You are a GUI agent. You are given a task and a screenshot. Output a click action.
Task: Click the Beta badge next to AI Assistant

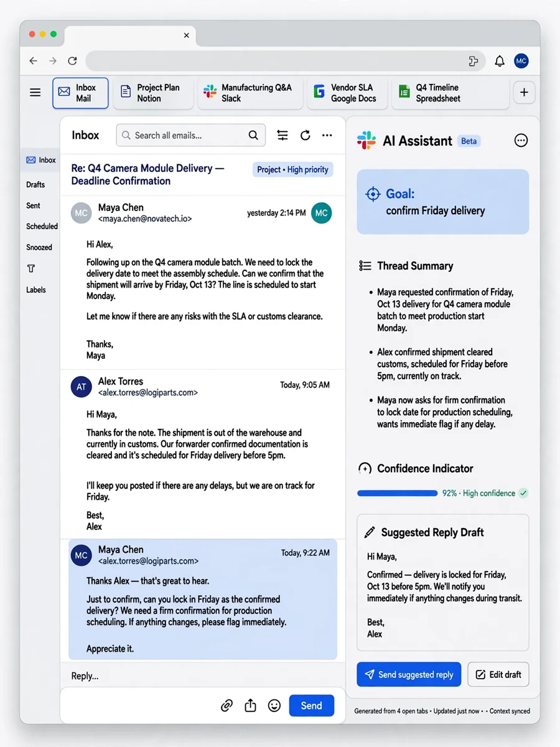pos(469,141)
